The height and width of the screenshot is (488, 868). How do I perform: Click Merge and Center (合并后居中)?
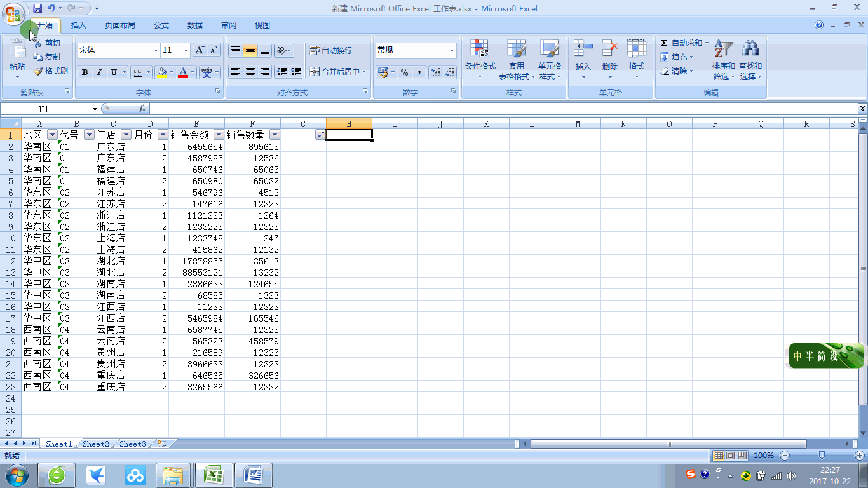tap(334, 72)
